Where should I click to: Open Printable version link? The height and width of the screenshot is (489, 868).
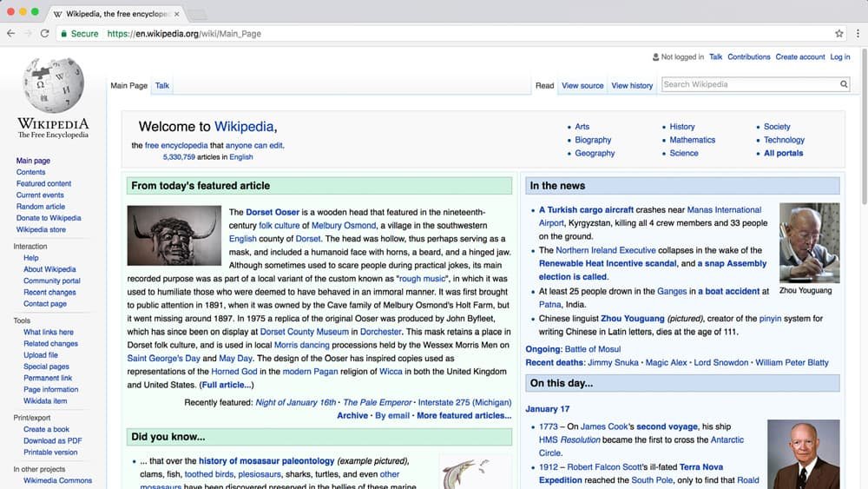[x=50, y=453]
